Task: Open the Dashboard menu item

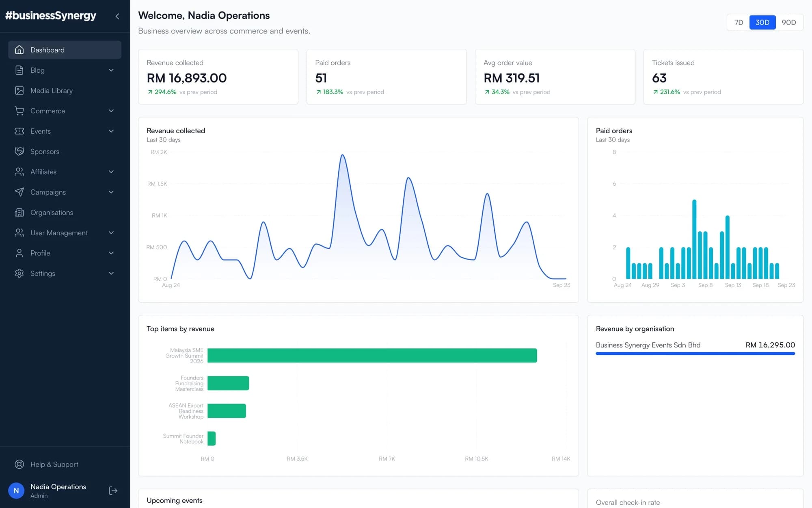Action: click(x=65, y=50)
